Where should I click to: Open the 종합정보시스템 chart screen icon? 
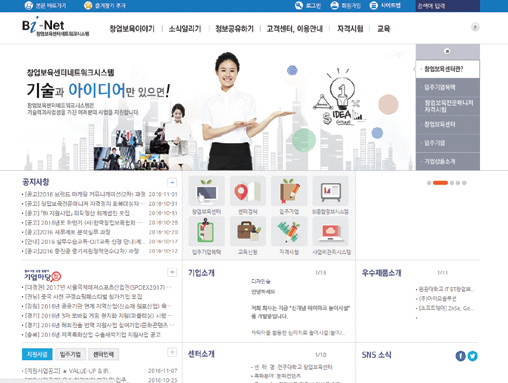[x=330, y=192]
